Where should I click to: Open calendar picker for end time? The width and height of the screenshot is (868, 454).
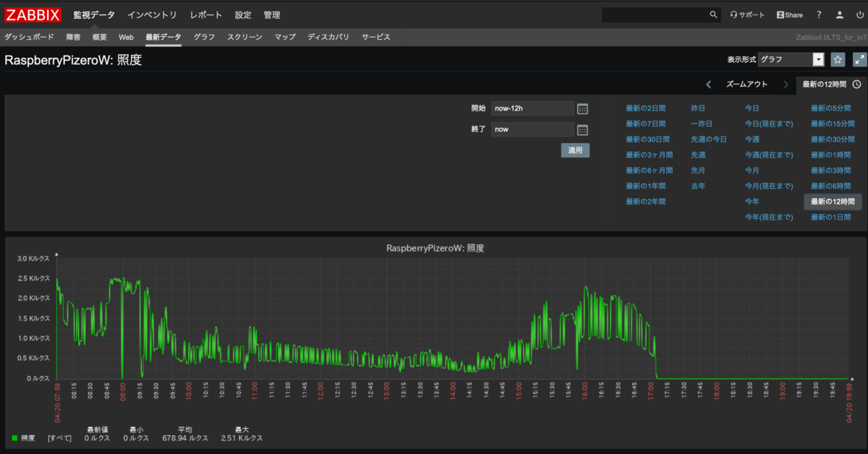(582, 130)
